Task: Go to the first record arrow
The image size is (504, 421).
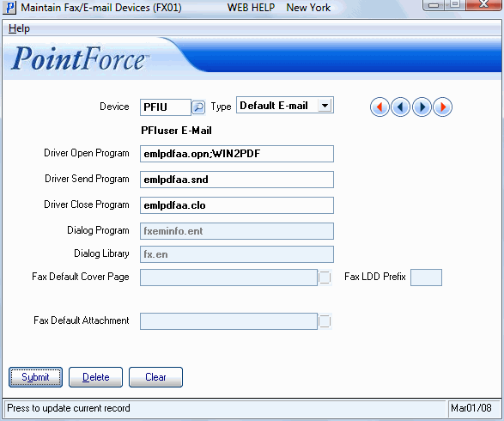Action: point(380,107)
